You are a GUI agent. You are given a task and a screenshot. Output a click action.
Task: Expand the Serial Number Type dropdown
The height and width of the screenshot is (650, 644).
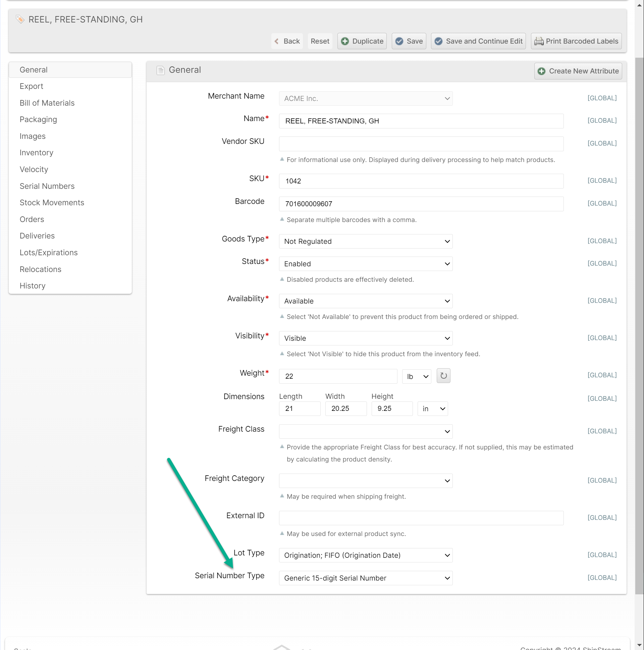365,578
